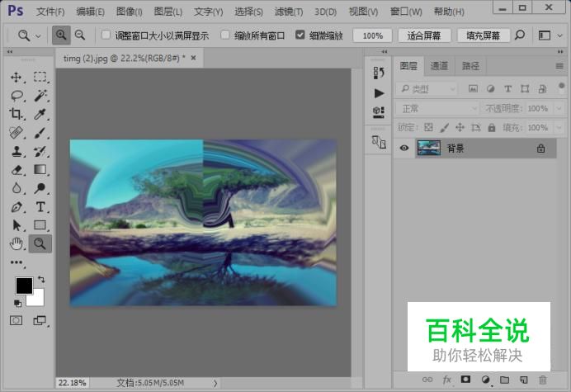This screenshot has width=571, height=392.
Task: Toggle lock position icon
Action: pyautogui.click(x=460, y=128)
